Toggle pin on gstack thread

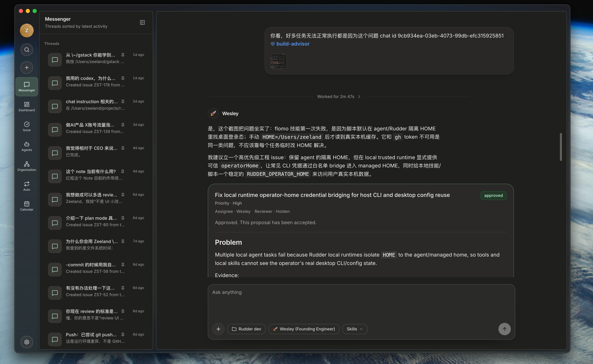123,55
